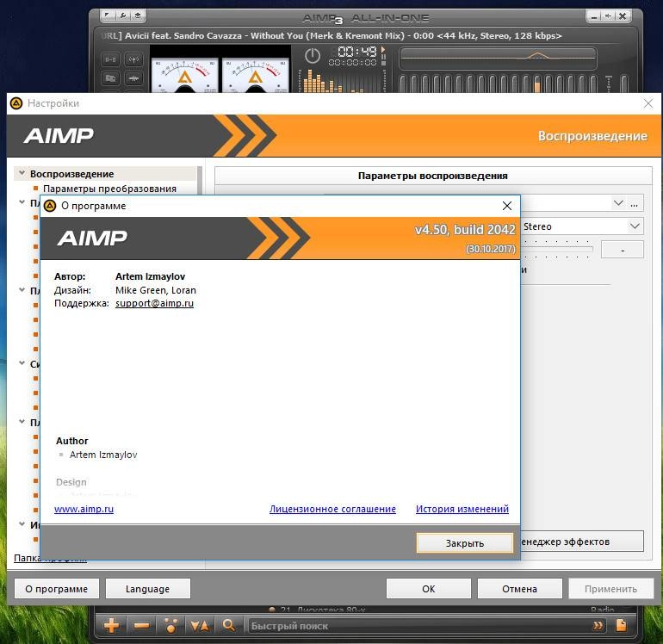Click the orange minus icon to remove tracks
This screenshot has height=644, width=663.
coord(142,625)
